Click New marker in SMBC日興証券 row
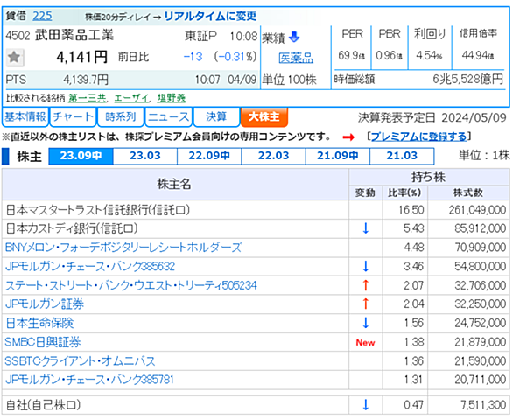 tap(365, 342)
